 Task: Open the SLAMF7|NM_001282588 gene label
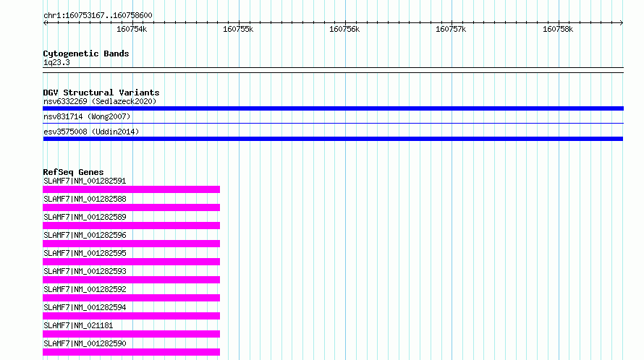click(85, 199)
